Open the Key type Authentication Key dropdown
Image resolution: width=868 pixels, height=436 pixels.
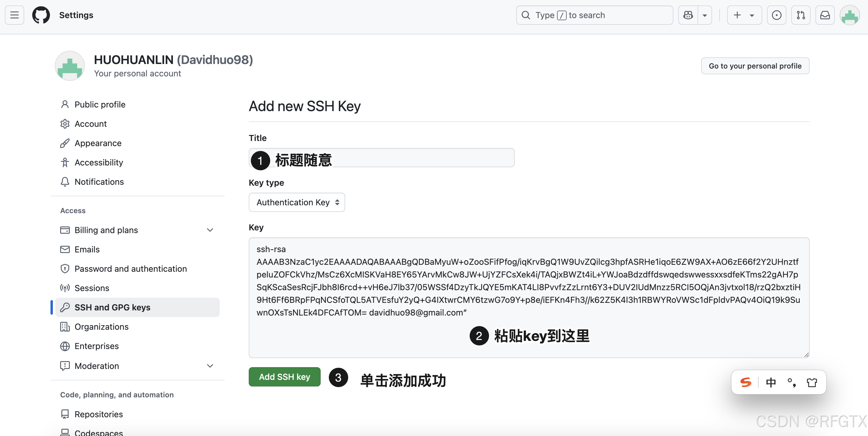click(x=297, y=202)
